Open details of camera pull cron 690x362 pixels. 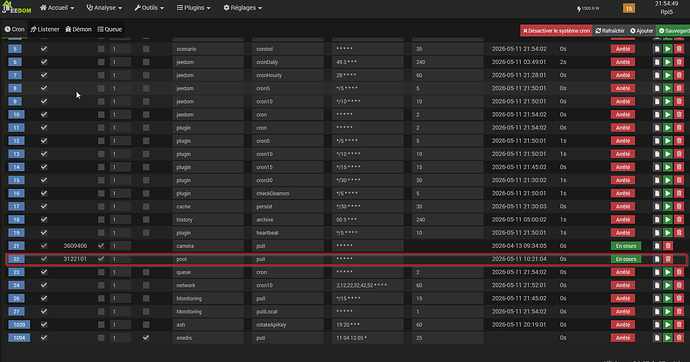[x=657, y=246]
